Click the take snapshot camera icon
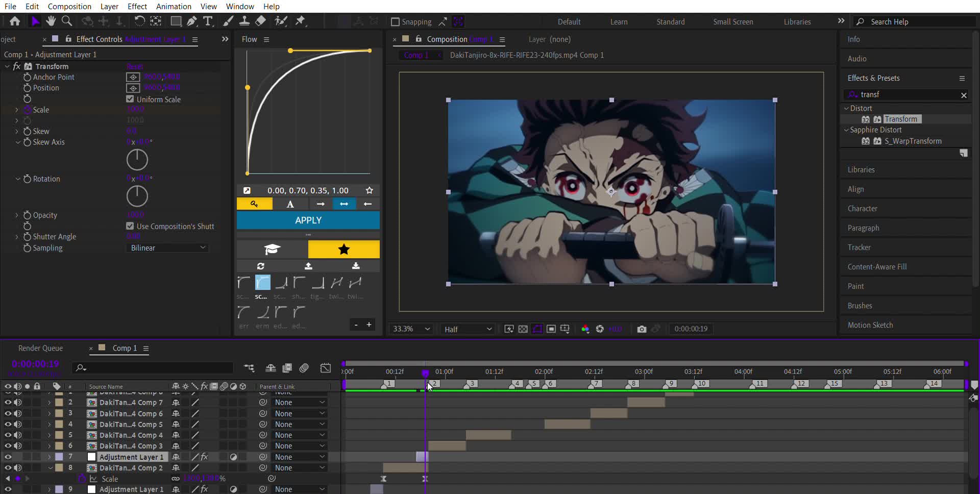Image resolution: width=980 pixels, height=494 pixels. pos(642,329)
